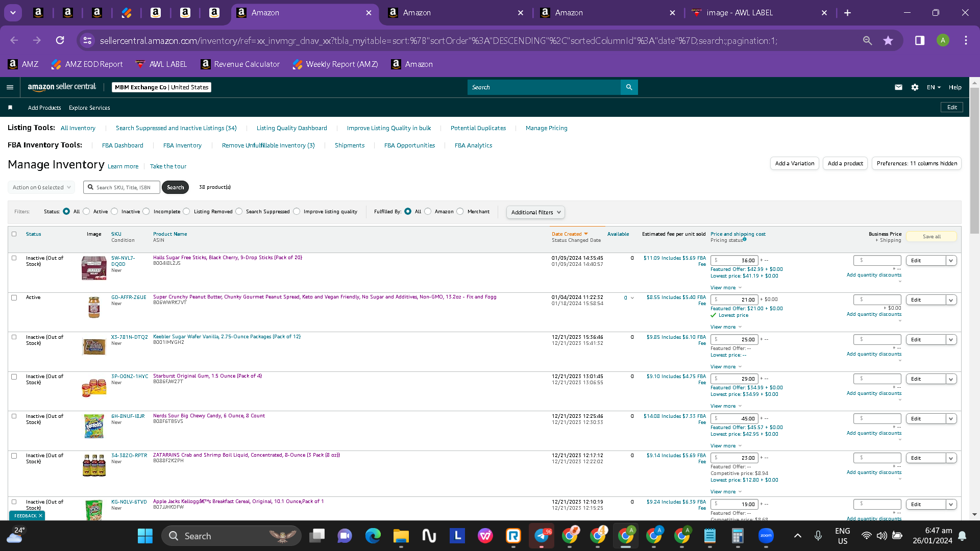Viewport: 980px width, 551px height.
Task: Check the Halls Sugar Free Sticks row
Action: coord(14,258)
